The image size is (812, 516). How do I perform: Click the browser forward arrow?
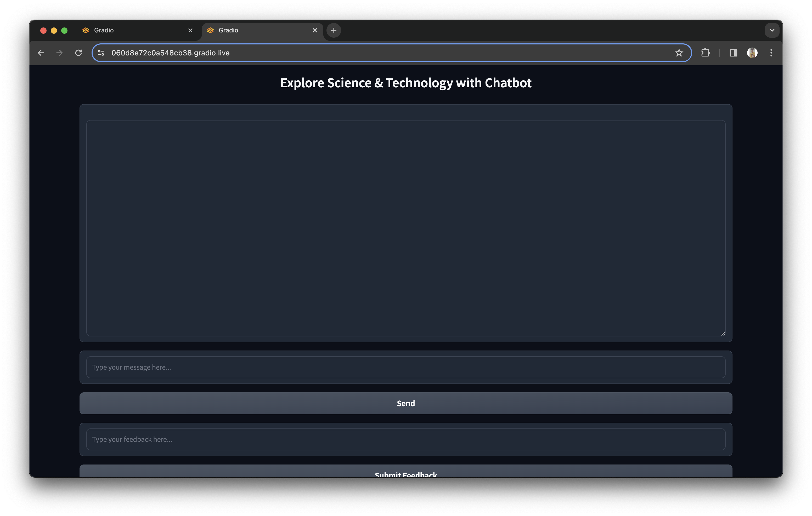point(60,53)
